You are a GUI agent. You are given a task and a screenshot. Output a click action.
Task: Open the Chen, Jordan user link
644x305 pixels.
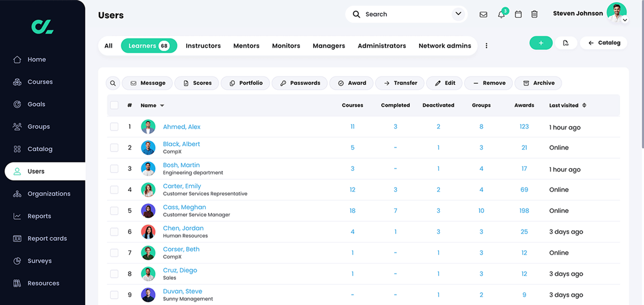tap(183, 228)
